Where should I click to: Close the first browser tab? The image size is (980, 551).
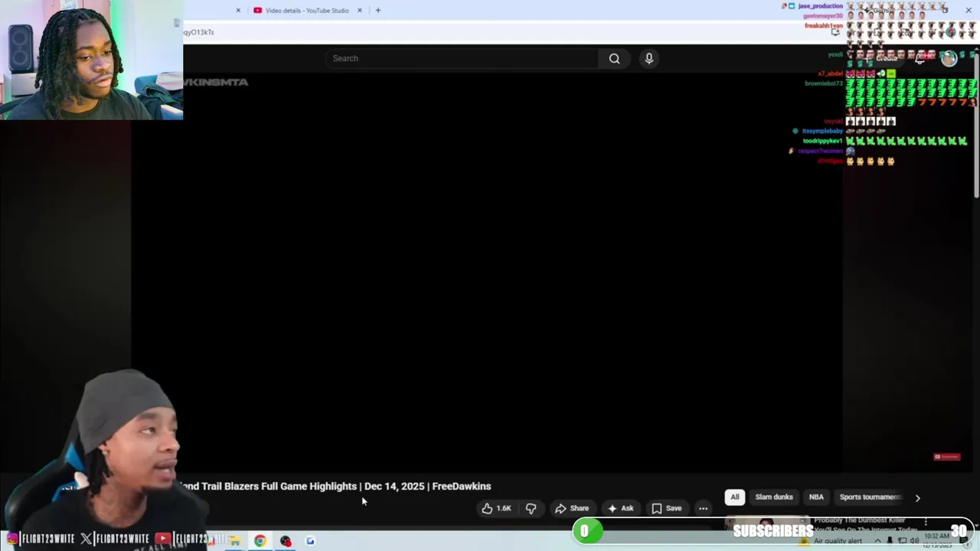[x=238, y=10]
